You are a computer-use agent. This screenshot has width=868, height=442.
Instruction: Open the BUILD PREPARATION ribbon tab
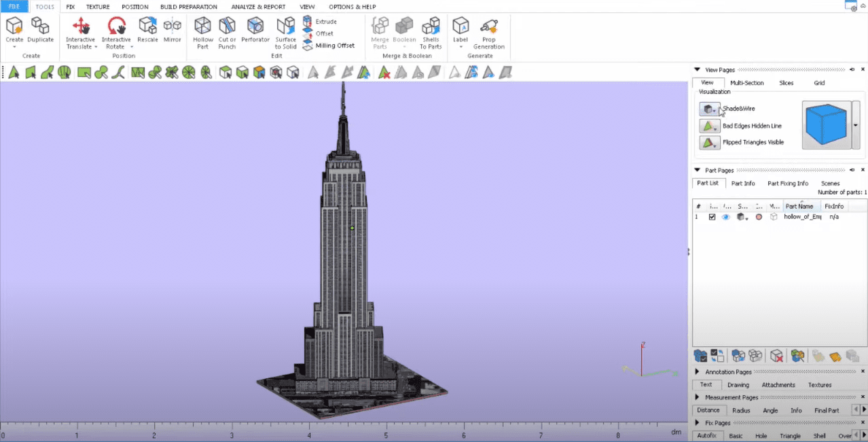click(x=188, y=7)
